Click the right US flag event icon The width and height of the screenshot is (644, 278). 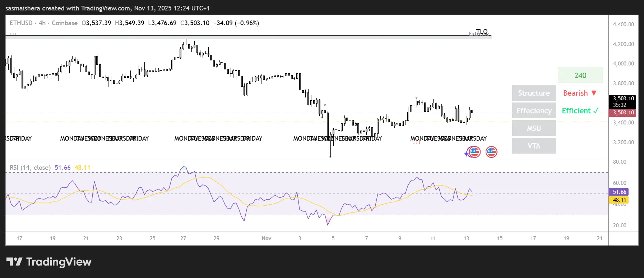click(491, 152)
